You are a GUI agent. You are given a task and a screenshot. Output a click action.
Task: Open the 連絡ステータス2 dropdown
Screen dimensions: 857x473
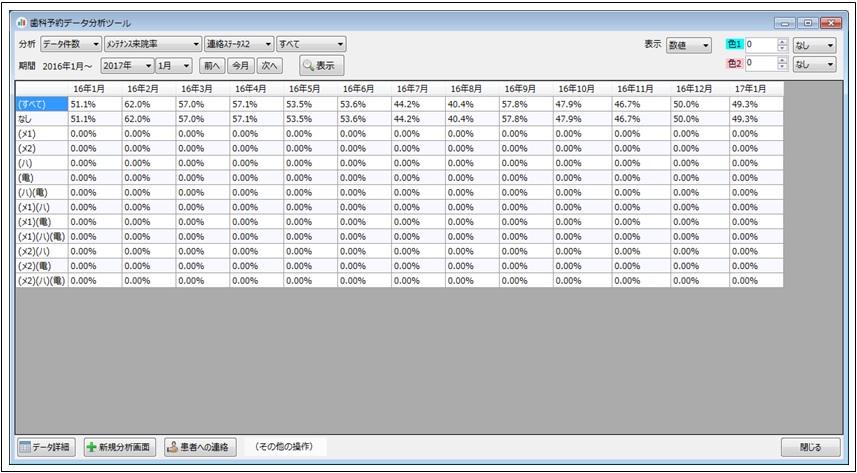239,44
